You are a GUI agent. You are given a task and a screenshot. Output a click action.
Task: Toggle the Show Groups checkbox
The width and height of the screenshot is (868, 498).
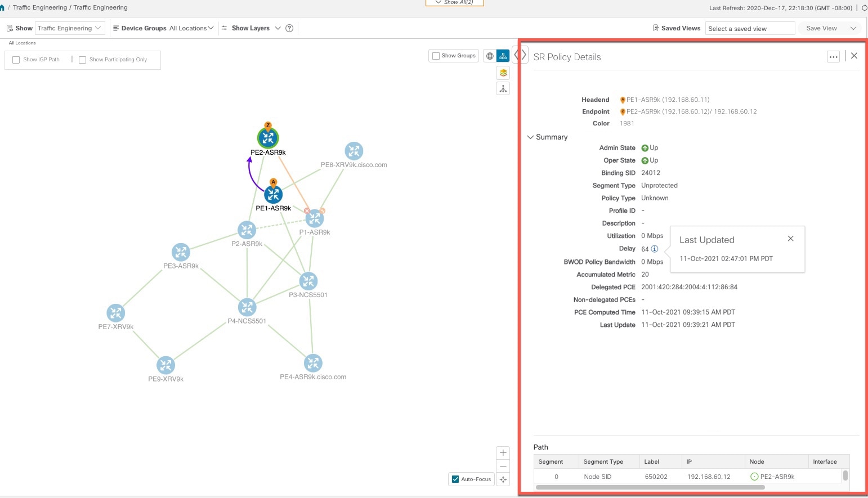click(436, 56)
